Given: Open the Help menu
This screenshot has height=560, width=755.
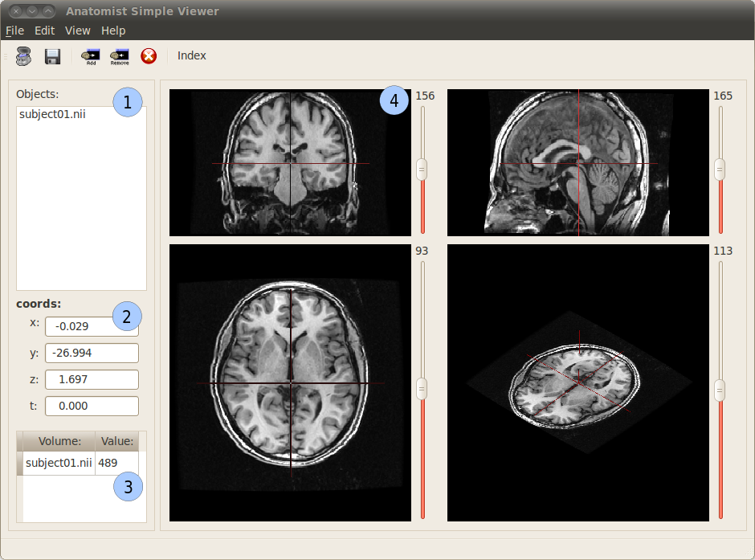Looking at the screenshot, I should [x=113, y=31].
